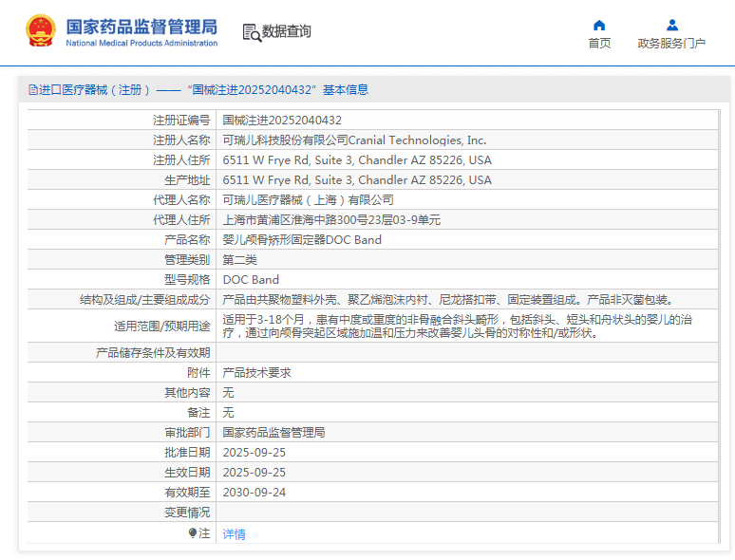Screen dimensions: 735x560
Task: Click the product name 婴儿颅骨矫形固定器DOC Band
Action: (302, 240)
